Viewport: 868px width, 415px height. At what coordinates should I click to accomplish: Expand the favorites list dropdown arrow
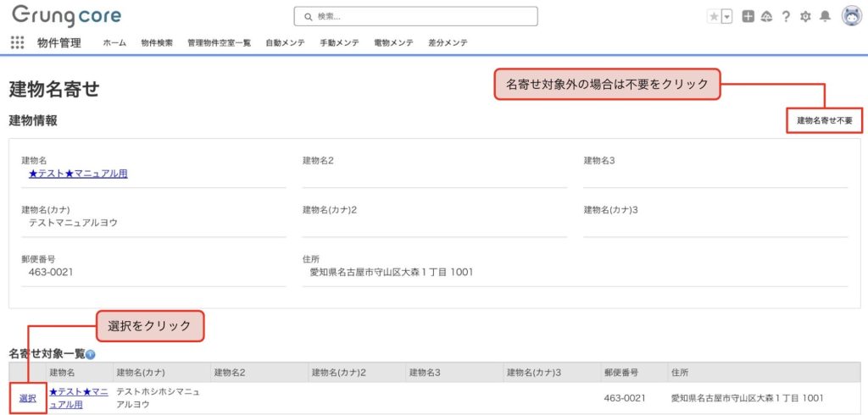point(726,17)
